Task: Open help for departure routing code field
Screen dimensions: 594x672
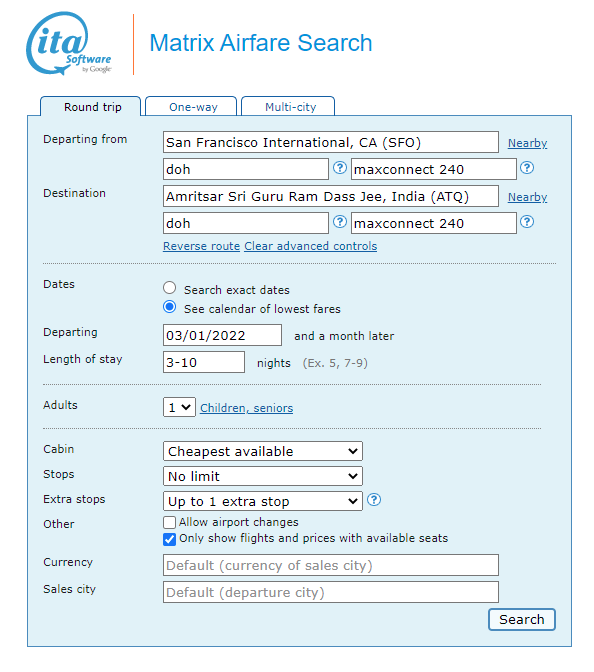Action: (x=340, y=168)
